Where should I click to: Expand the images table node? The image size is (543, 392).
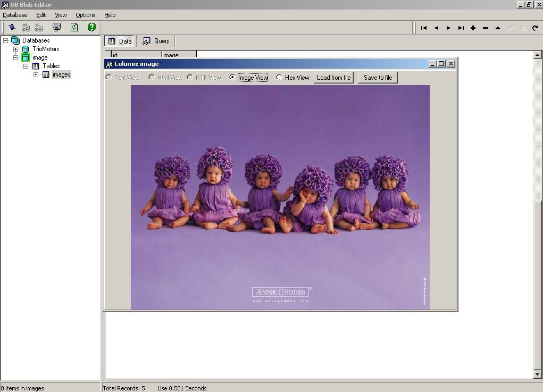[x=36, y=74]
